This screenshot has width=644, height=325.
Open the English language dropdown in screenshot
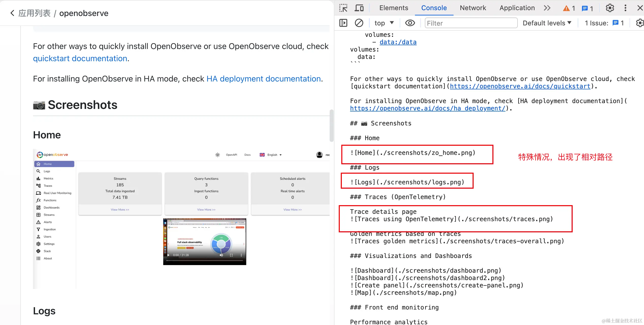pyautogui.click(x=271, y=155)
